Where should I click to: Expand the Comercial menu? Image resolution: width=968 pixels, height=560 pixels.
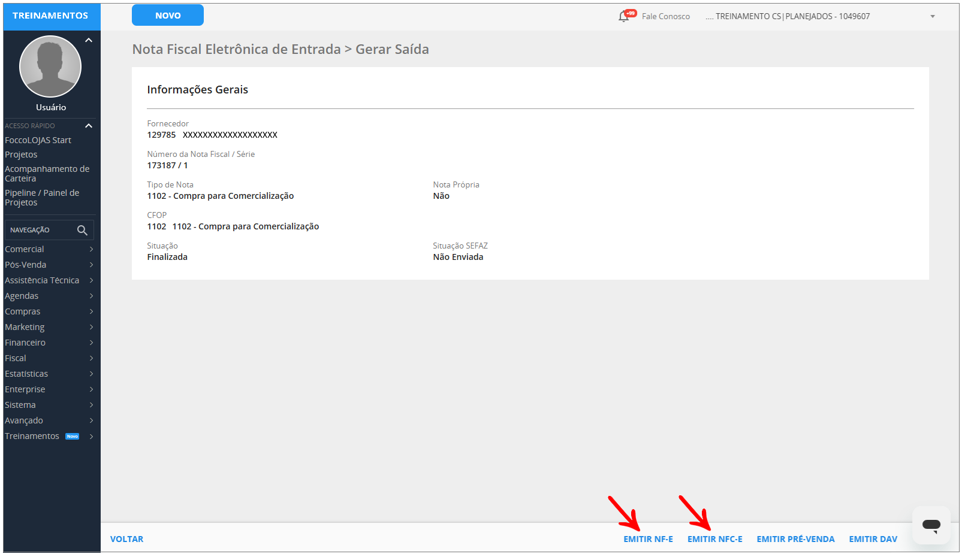click(24, 249)
